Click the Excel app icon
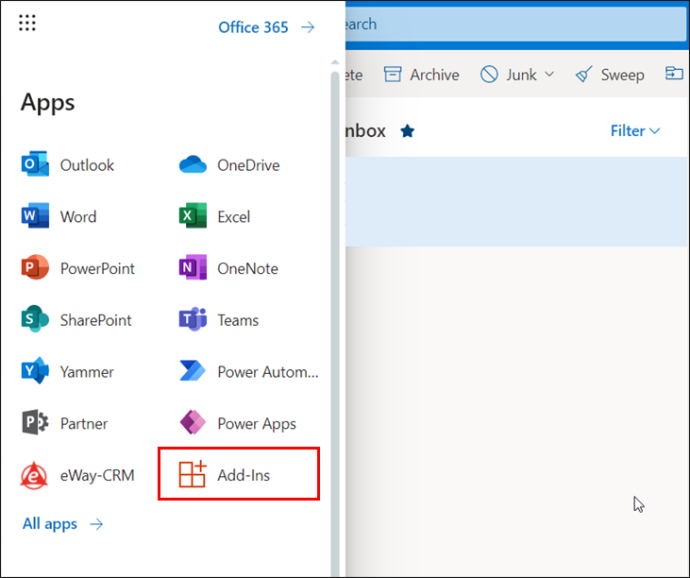This screenshot has height=578, width=690. click(x=193, y=216)
